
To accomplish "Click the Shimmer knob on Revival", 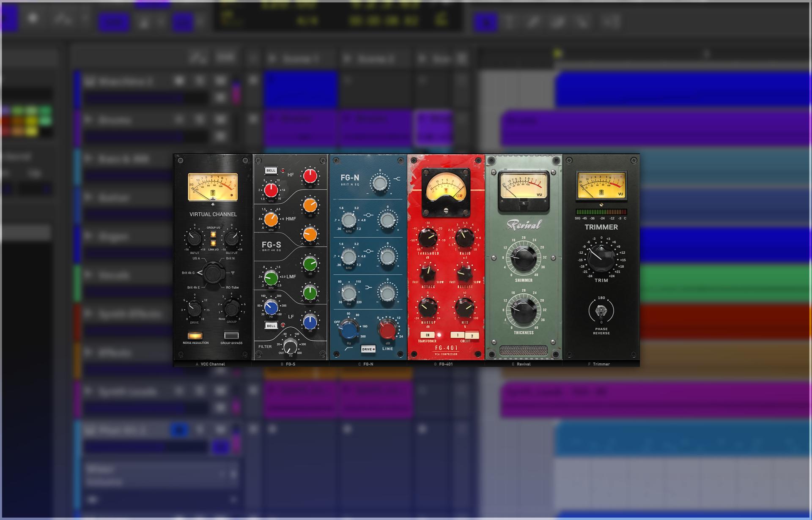I will (x=524, y=258).
